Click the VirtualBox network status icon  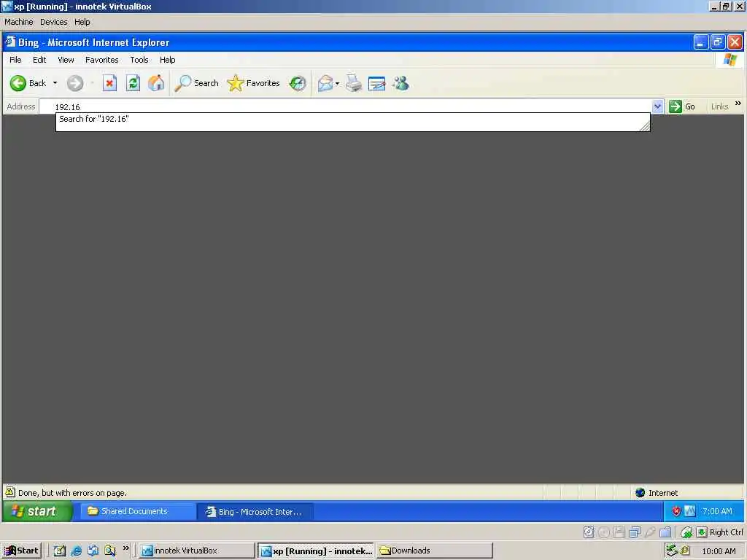pyautogui.click(x=634, y=532)
